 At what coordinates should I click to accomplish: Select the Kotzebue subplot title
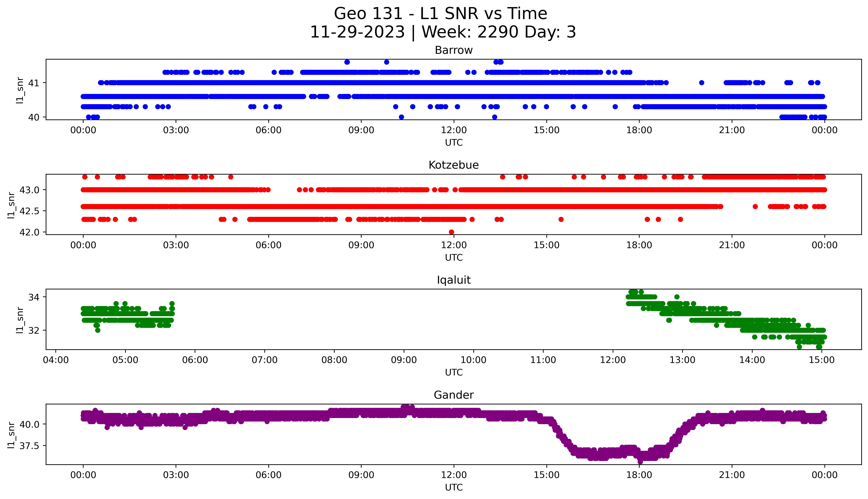[454, 165]
